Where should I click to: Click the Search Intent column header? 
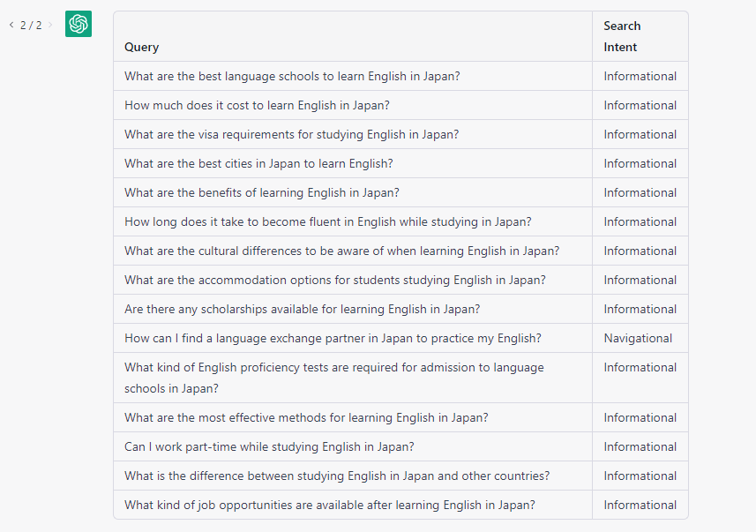pyautogui.click(x=622, y=37)
